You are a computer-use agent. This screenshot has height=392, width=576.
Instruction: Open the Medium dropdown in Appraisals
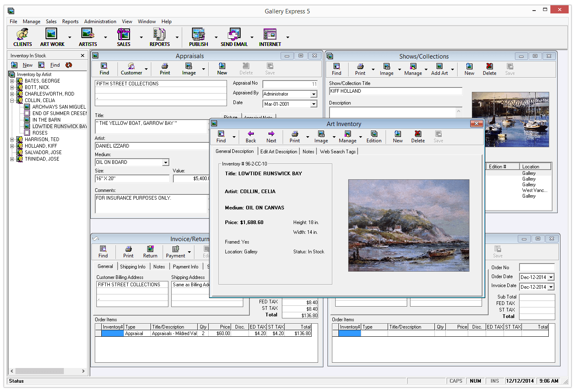point(166,163)
